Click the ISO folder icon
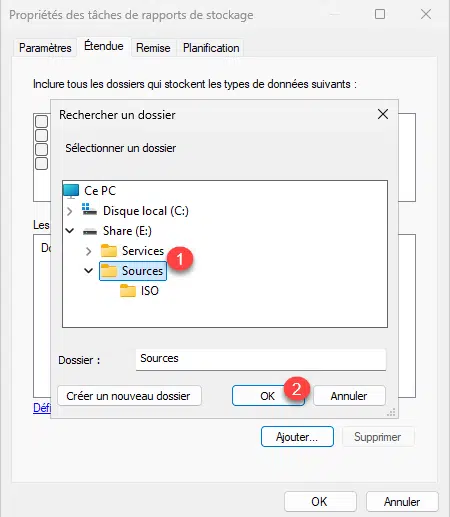The width and height of the screenshot is (450, 517). click(128, 291)
